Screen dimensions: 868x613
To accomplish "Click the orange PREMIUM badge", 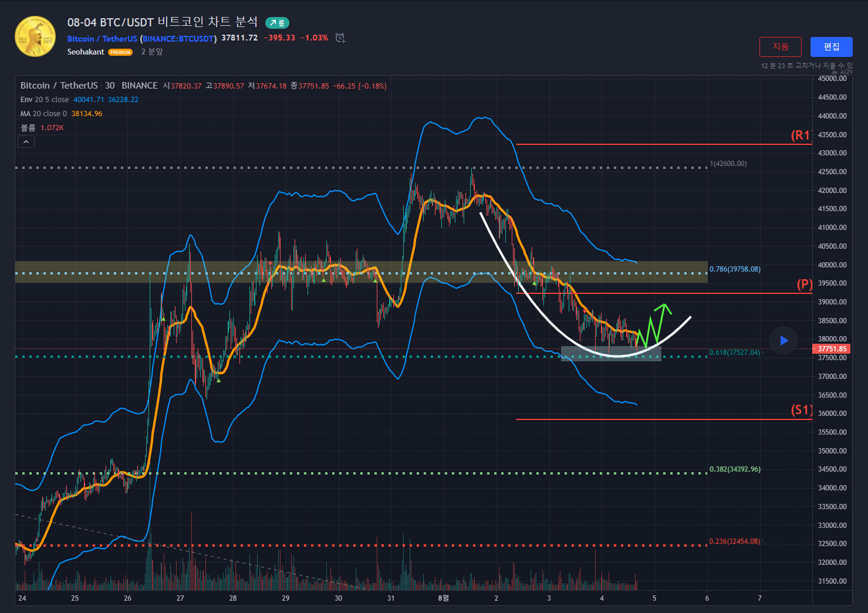I will [120, 52].
